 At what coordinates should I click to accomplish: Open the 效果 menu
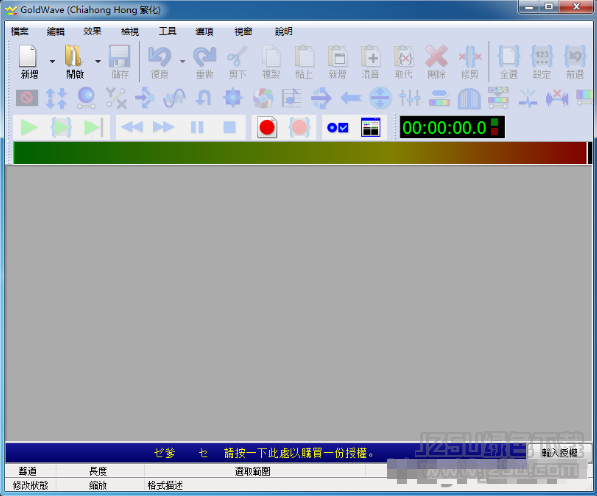(93, 31)
